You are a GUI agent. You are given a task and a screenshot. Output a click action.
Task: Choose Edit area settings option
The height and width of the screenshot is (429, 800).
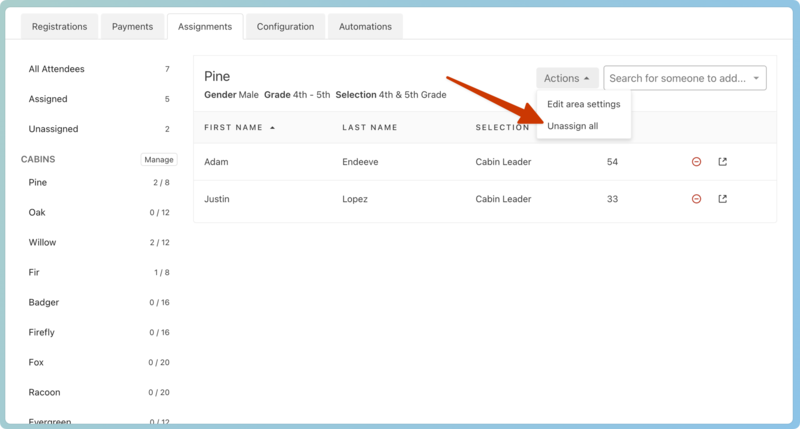583,104
